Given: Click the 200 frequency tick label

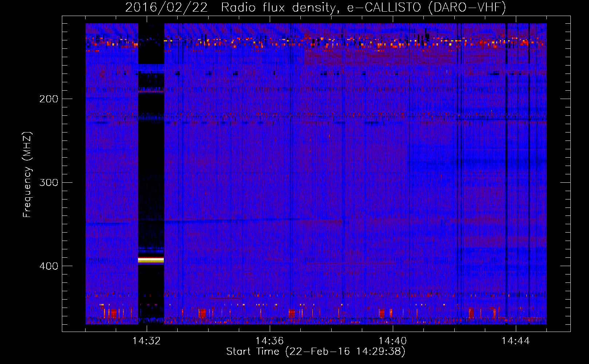Looking at the screenshot, I should click(49, 99).
